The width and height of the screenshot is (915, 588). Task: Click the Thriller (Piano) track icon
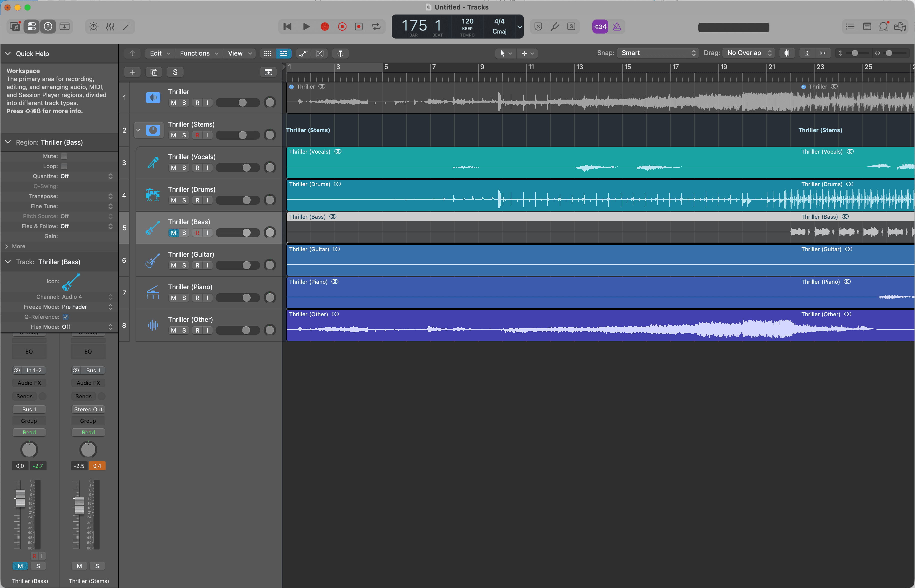click(153, 293)
